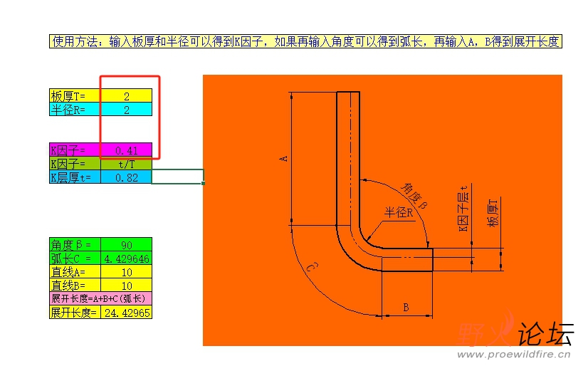The image size is (588, 366).
Task: Select the K层厚t value 0.82
Action: tap(127, 177)
